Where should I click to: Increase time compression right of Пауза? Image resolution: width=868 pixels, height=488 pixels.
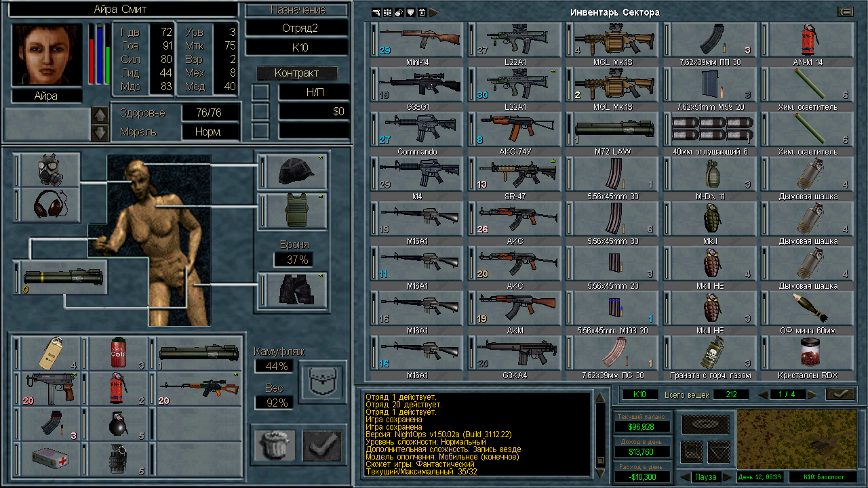[728, 477]
